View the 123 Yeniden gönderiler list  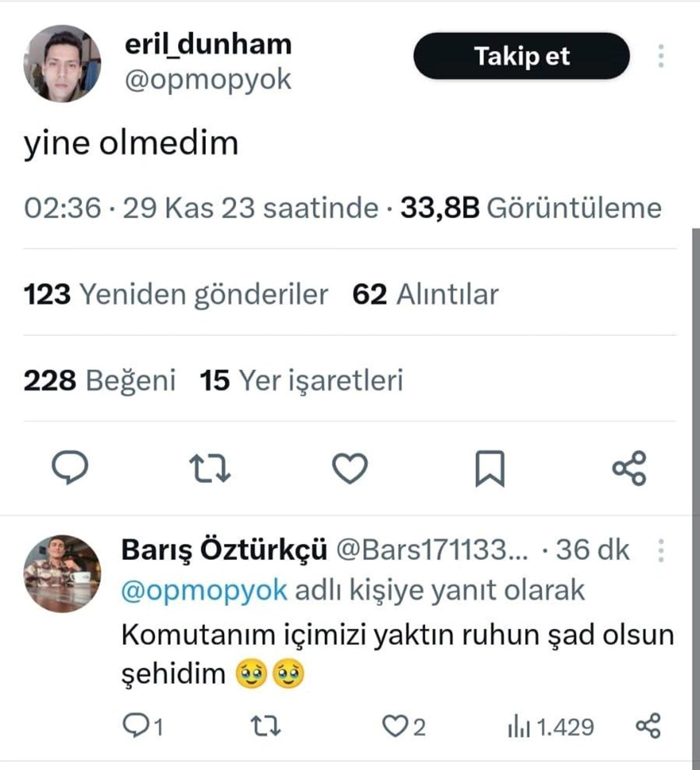[x=176, y=295]
